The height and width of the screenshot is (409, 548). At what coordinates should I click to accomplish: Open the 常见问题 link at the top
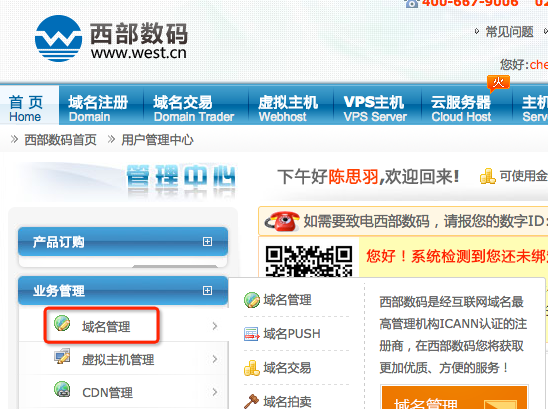(509, 32)
